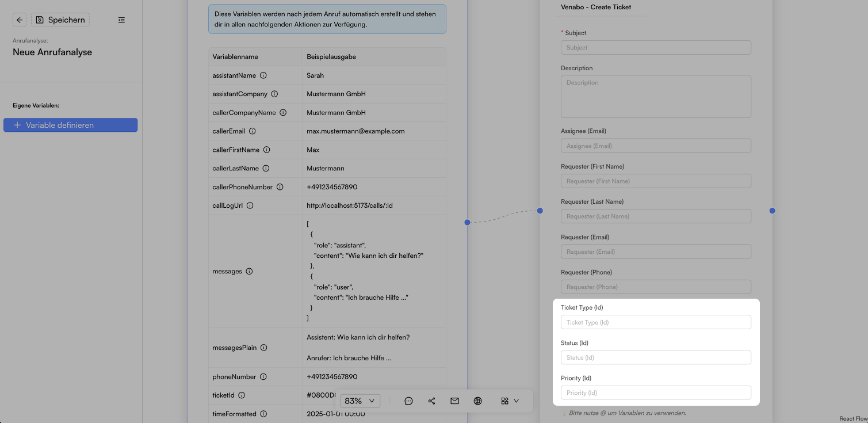
Task: Click info icon next to callerFirstName
Action: (266, 150)
